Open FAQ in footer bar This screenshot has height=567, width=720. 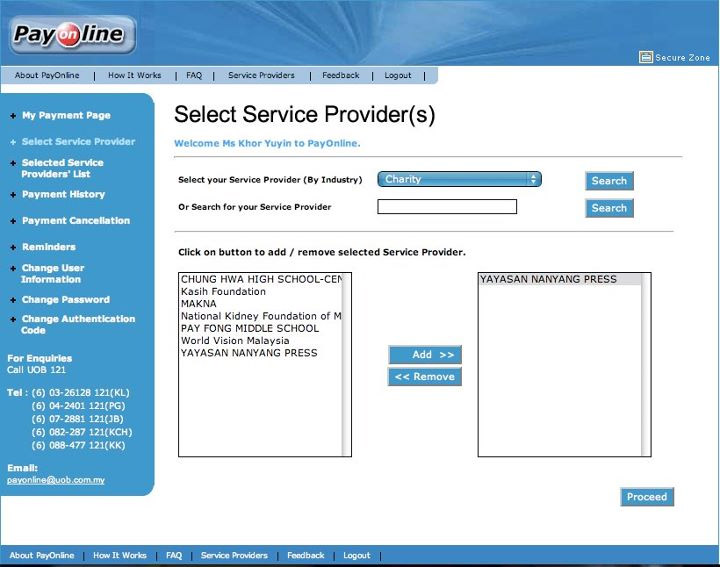[x=174, y=556]
